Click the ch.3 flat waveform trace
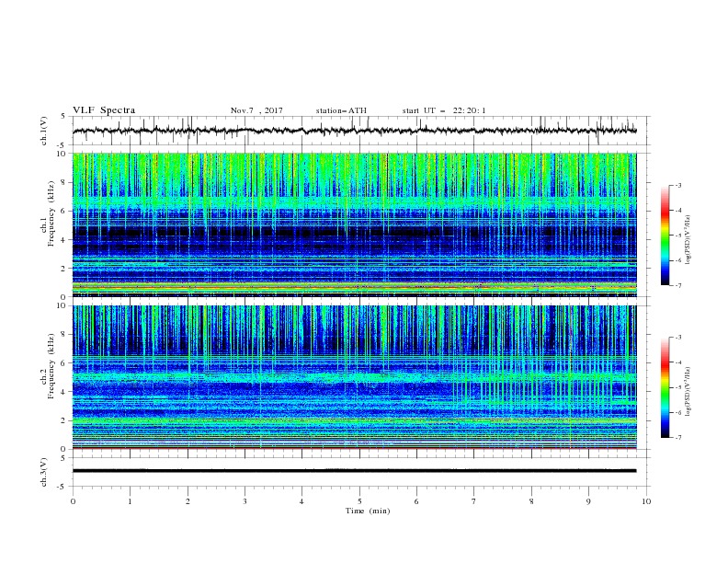 tap(354, 471)
